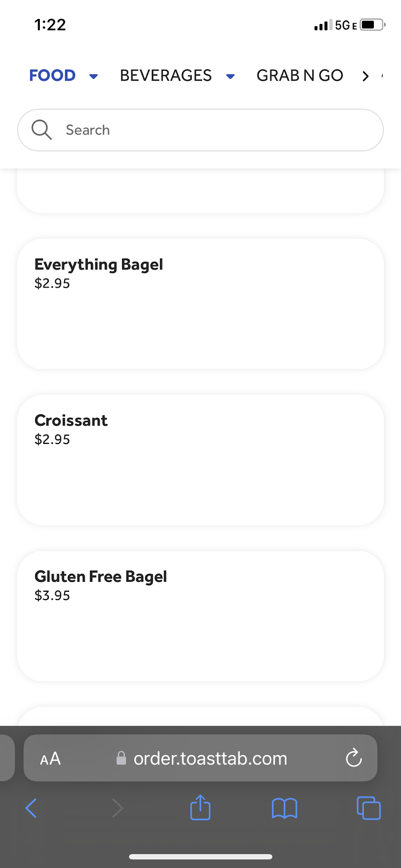Tap Safari's back arrow
Screen dimensions: 401x868
[x=31, y=808]
